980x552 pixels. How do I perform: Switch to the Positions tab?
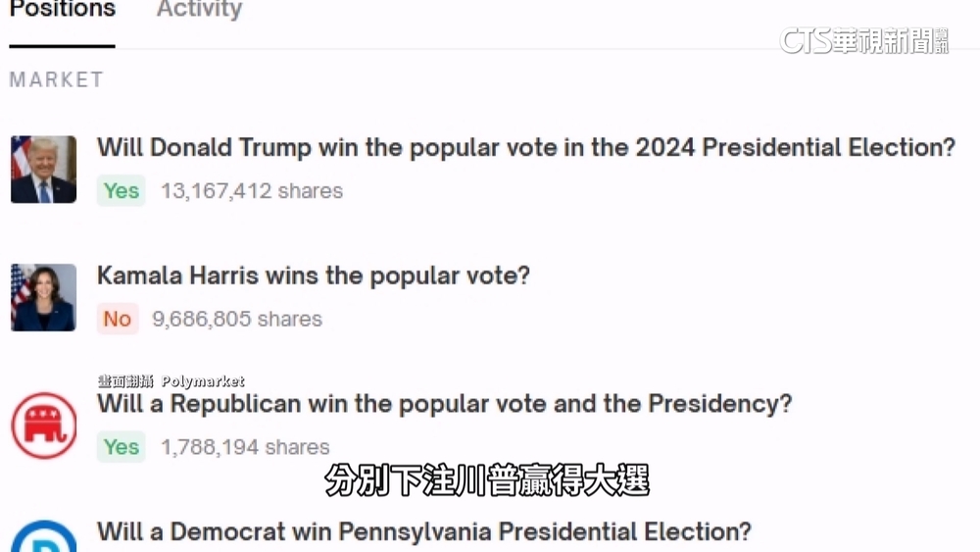click(63, 11)
